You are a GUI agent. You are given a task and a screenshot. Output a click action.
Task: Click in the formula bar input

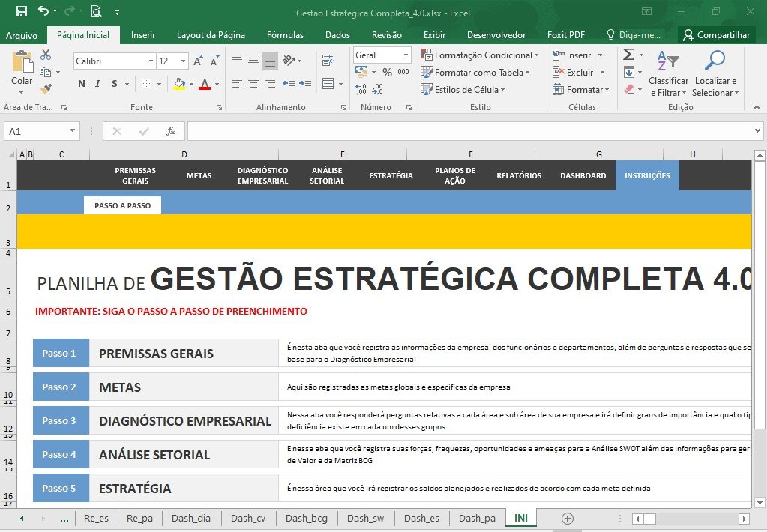(x=469, y=131)
